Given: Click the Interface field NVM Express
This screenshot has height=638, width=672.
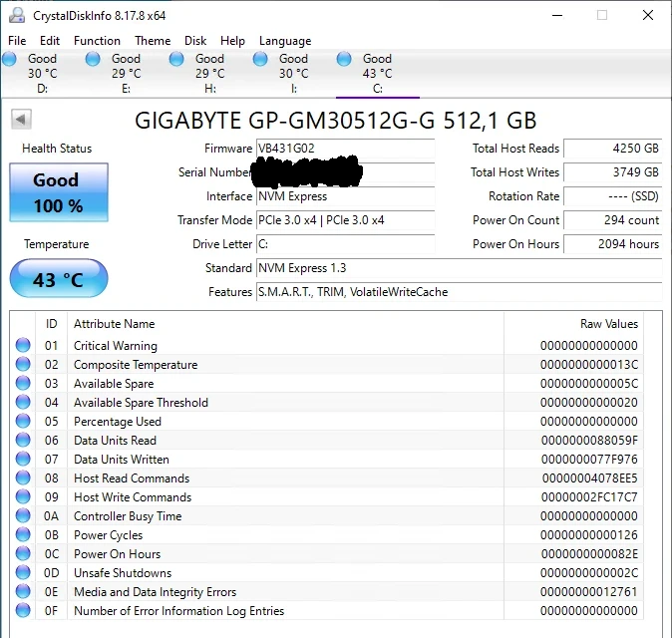Looking at the screenshot, I should click(x=345, y=196).
